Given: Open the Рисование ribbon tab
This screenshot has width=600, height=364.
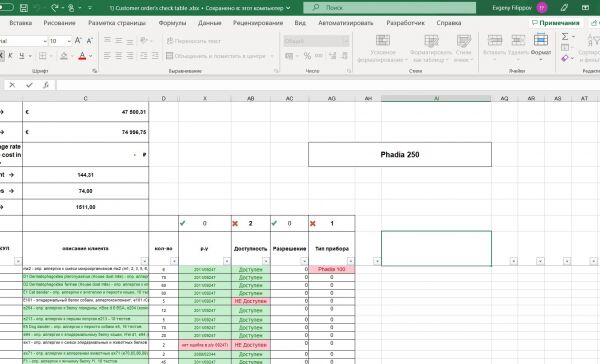Looking at the screenshot, I should 59,23.
